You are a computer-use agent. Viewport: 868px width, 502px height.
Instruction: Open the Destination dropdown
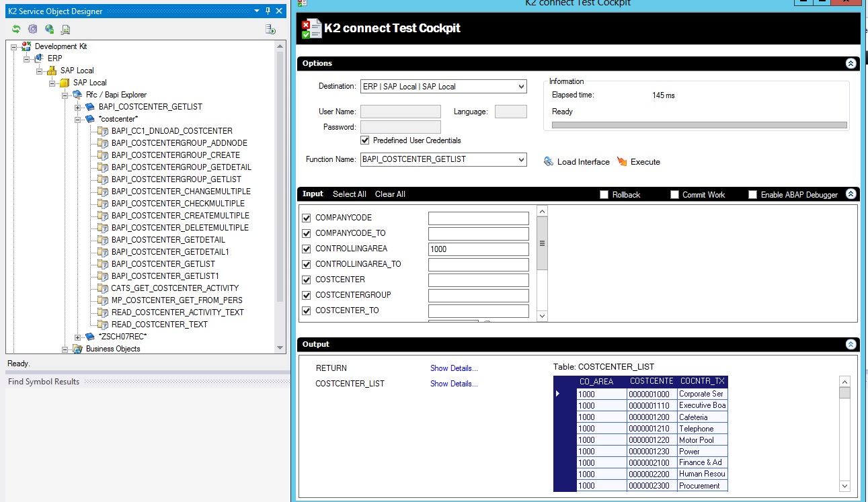pos(521,86)
